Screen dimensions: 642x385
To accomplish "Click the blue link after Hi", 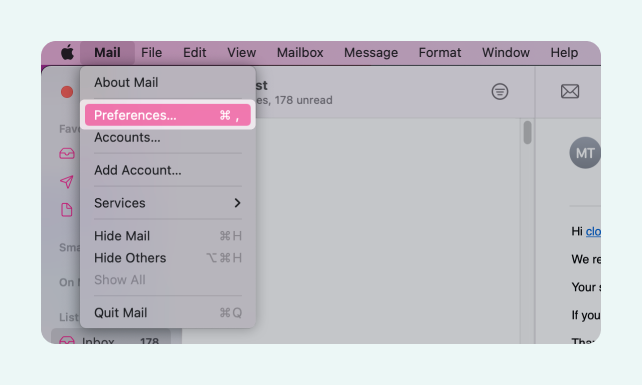I will coord(593,232).
